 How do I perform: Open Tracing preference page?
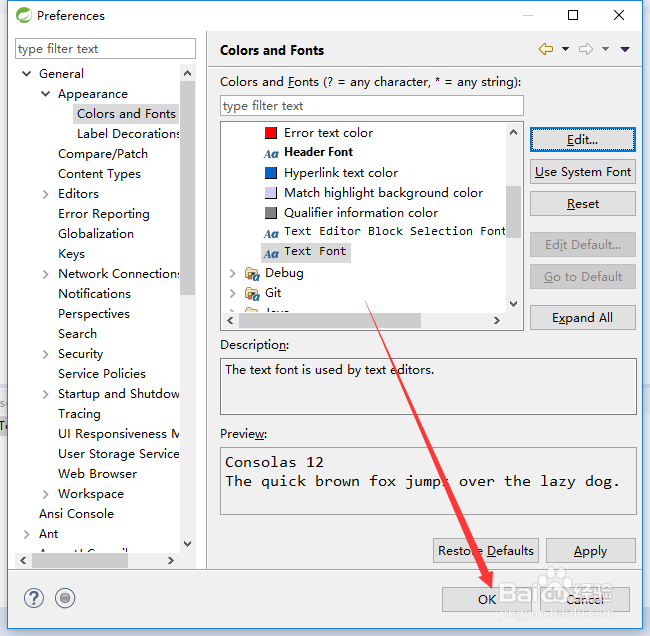pyautogui.click(x=79, y=413)
